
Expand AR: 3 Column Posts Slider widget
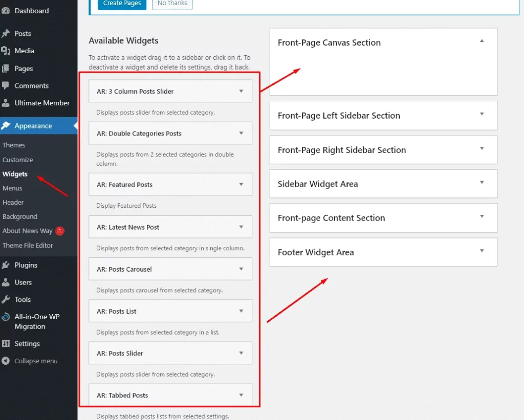(241, 91)
